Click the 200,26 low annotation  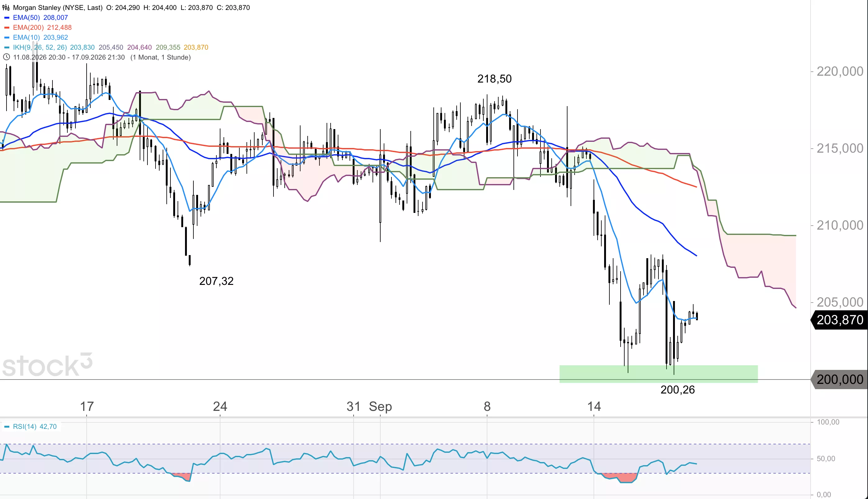(677, 390)
